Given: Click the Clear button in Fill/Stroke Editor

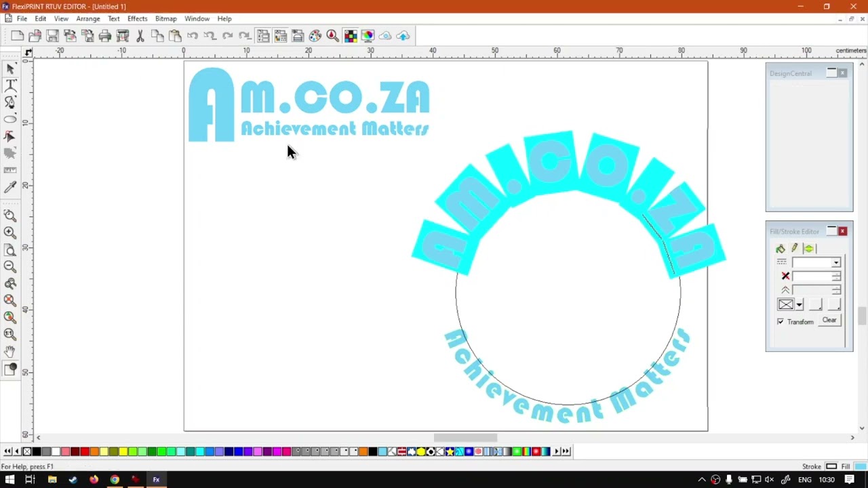Looking at the screenshot, I should point(829,321).
